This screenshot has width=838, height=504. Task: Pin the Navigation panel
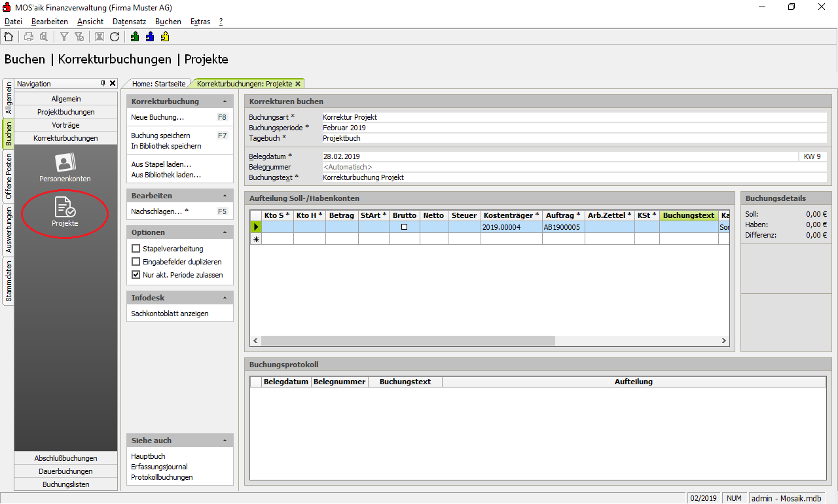[x=103, y=84]
